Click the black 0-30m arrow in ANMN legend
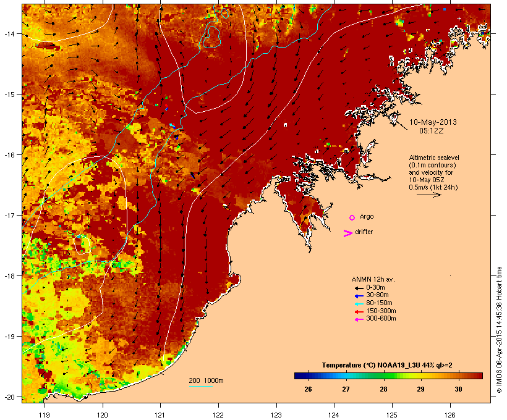This screenshot has width=507, height=420. pyautogui.click(x=359, y=288)
